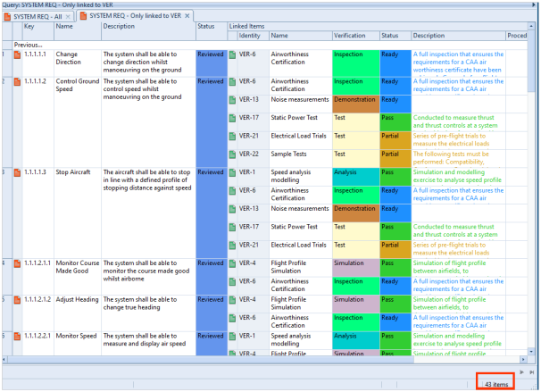Viewport: 541px width, 392px height.
Task: Click VER-4 icon under Monitor Course Made Good
Action: coord(232,263)
